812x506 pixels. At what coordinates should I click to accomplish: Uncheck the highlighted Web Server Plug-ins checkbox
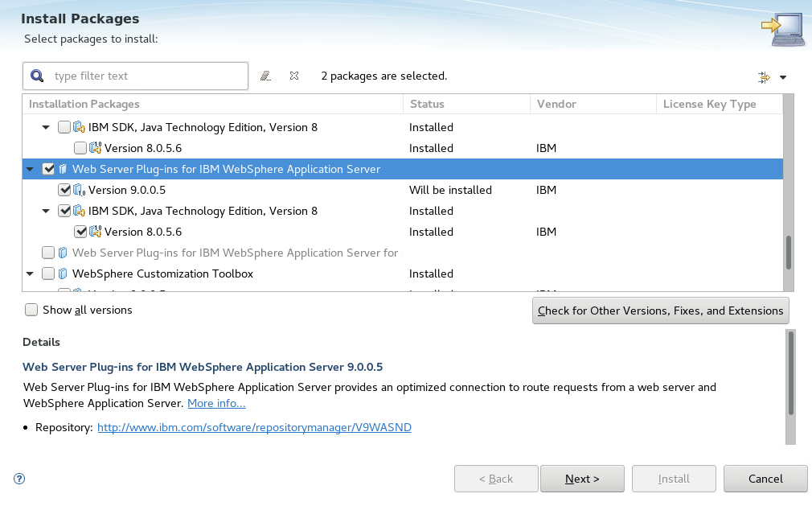[x=48, y=169]
